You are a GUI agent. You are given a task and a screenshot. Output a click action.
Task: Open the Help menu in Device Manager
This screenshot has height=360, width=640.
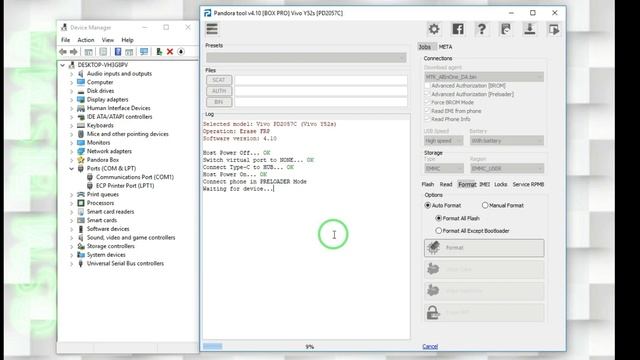[127, 40]
